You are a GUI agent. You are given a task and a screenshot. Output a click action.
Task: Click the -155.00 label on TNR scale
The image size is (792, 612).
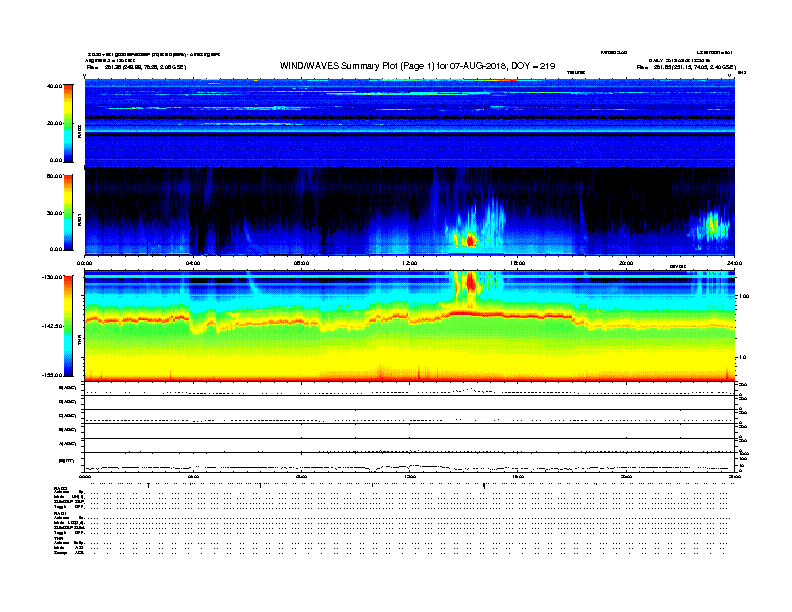[x=52, y=375]
